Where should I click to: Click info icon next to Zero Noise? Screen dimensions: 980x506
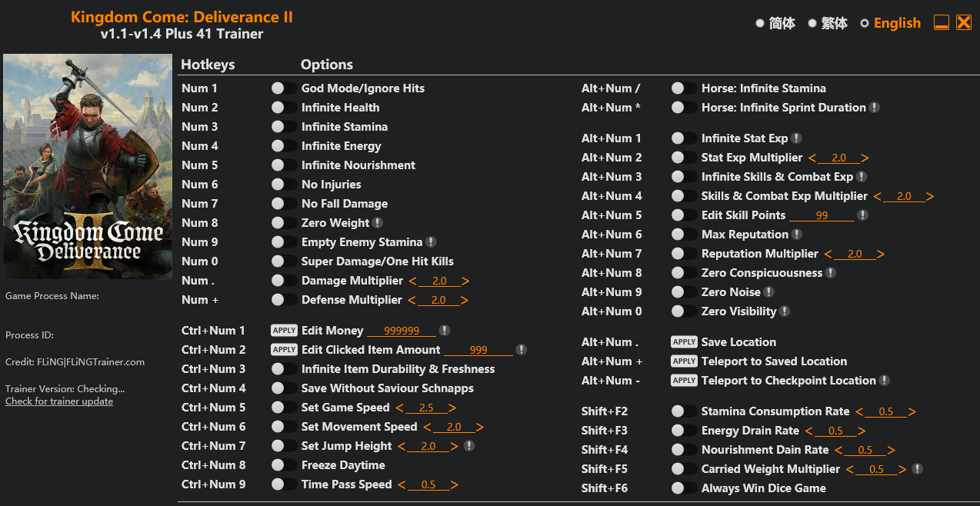click(x=769, y=292)
